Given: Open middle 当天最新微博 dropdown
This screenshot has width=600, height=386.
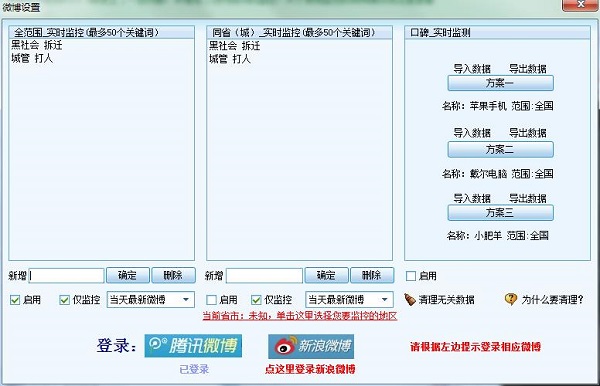Looking at the screenshot, I should click(x=349, y=300).
